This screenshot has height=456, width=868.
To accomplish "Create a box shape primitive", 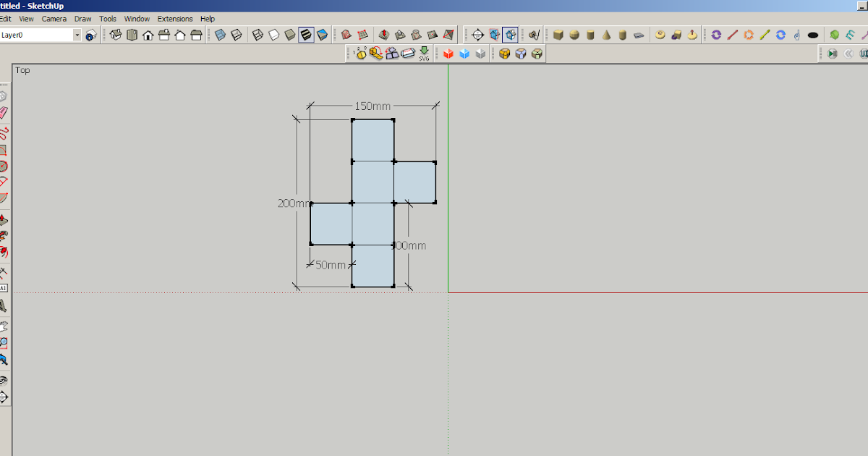I will (x=558, y=34).
